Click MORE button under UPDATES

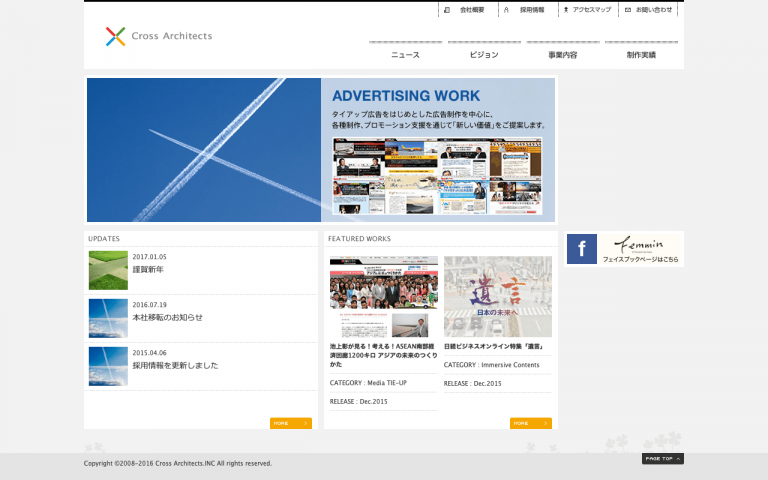(291, 423)
